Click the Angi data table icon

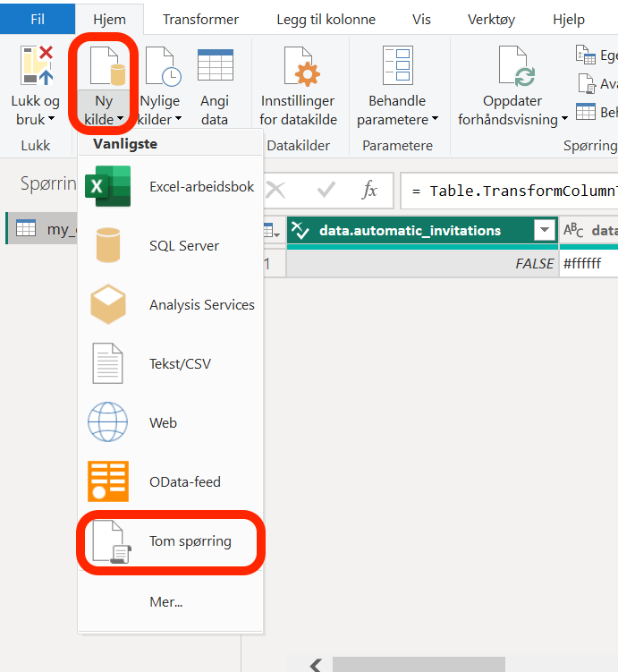point(215,65)
